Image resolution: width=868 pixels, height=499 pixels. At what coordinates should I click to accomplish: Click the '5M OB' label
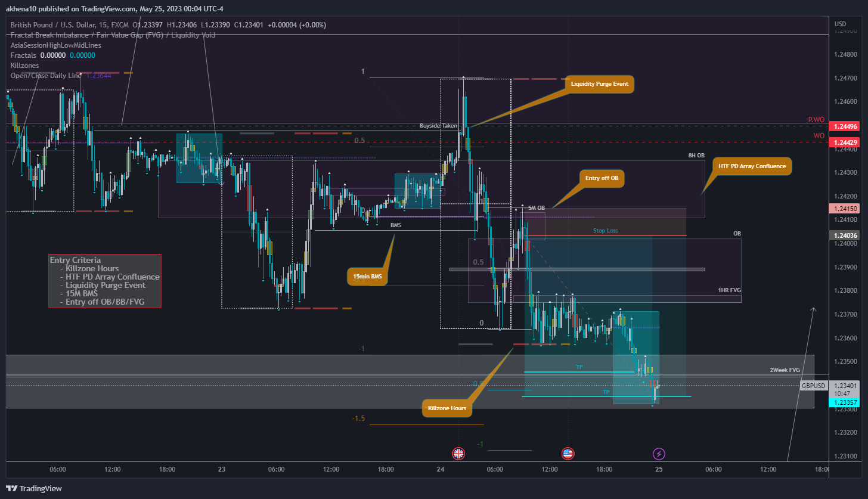(x=537, y=208)
